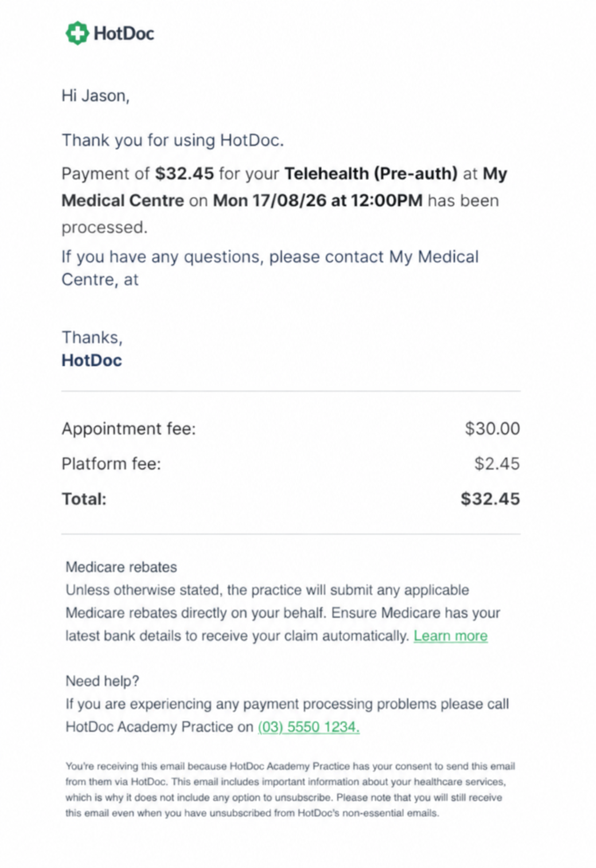Click the Medicare rebates heading
The image size is (596, 868).
121,567
